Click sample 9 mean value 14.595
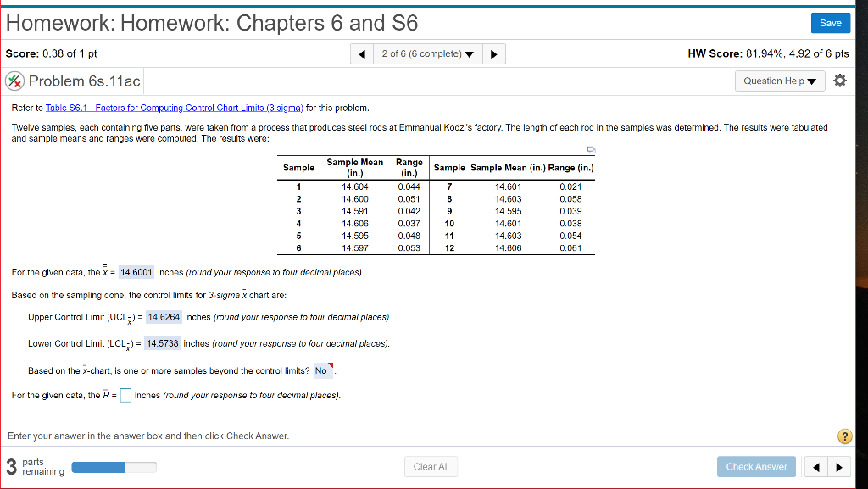The height and width of the screenshot is (489, 868). pos(509,211)
